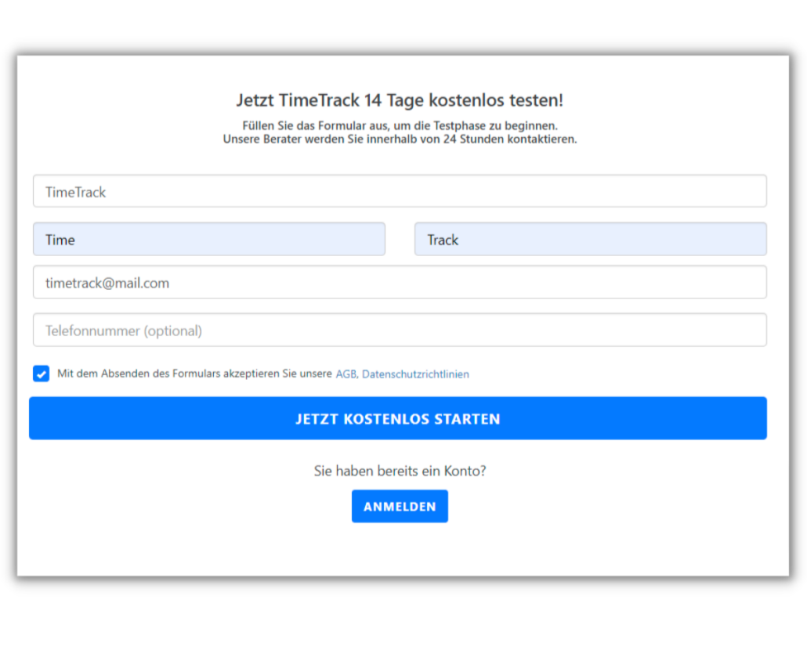Click the text 'Sie haben bereits ein Konto?'
This screenshot has width=807, height=672.
click(400, 471)
